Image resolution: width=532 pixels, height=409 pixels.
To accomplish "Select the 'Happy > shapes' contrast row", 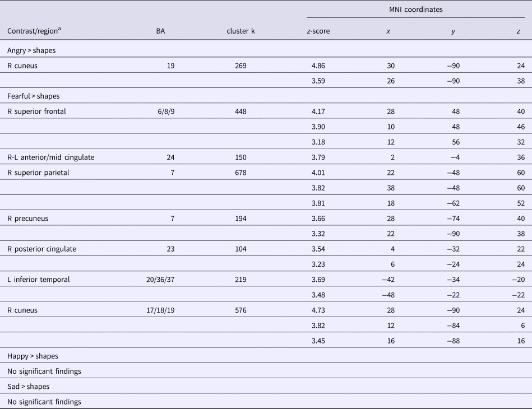I will pyautogui.click(x=33, y=356).
